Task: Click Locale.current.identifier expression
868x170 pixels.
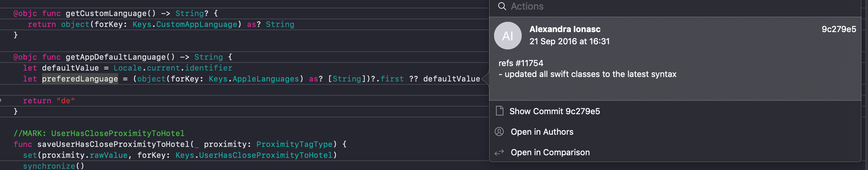Action: pyautogui.click(x=173, y=68)
